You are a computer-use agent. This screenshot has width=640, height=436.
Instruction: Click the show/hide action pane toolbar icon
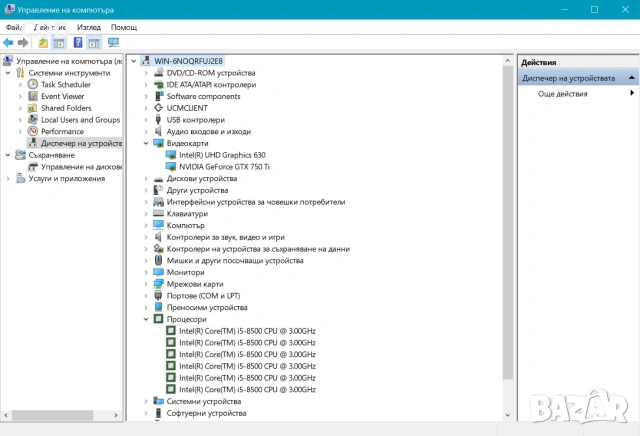click(94, 42)
